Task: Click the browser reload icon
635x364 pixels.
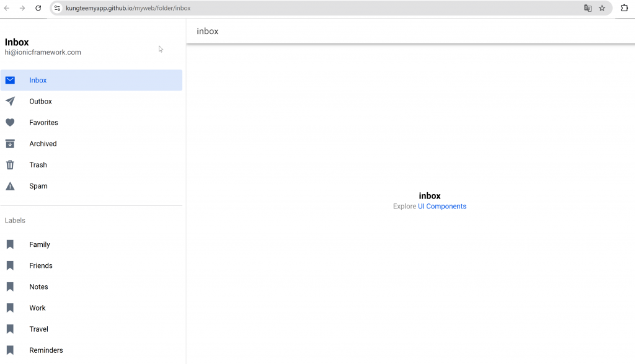Action: pos(38,8)
